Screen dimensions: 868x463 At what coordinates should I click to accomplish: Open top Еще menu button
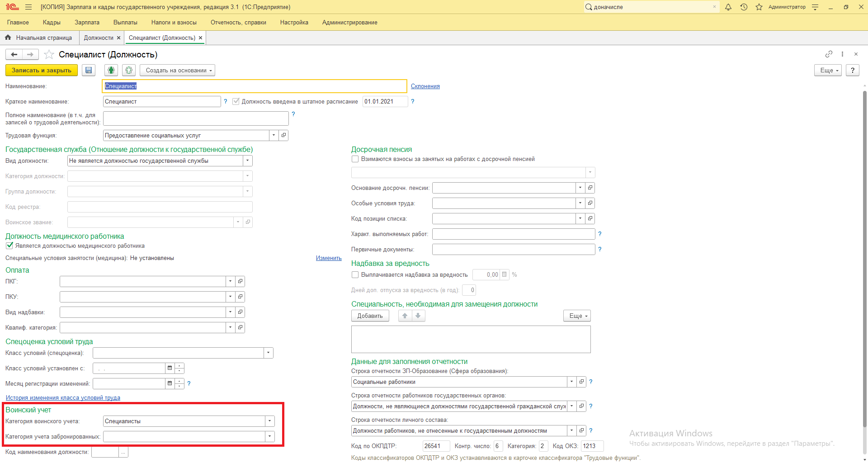[x=828, y=70]
